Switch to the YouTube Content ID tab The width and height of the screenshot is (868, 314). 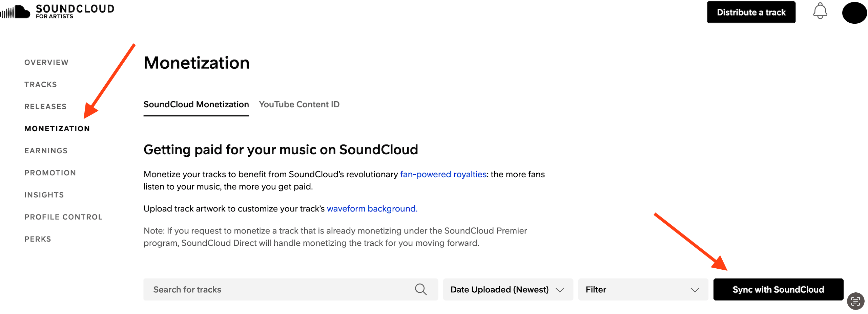[x=299, y=104]
